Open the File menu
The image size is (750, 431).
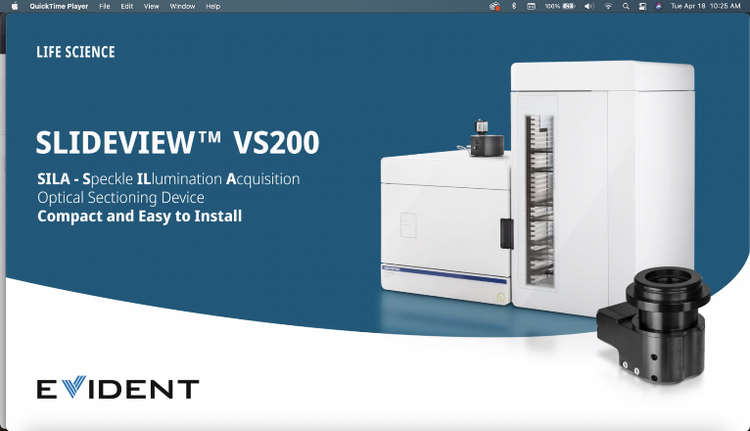(x=104, y=6)
